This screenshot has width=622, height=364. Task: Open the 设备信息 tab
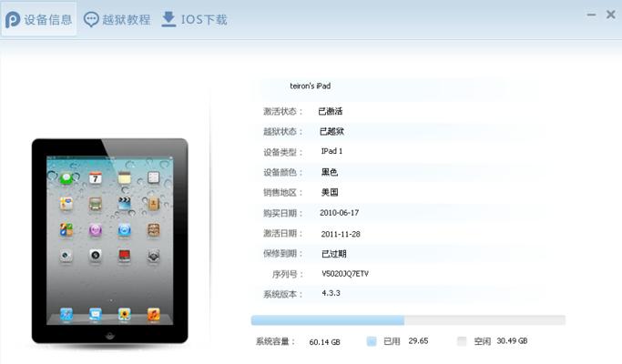(x=39, y=19)
